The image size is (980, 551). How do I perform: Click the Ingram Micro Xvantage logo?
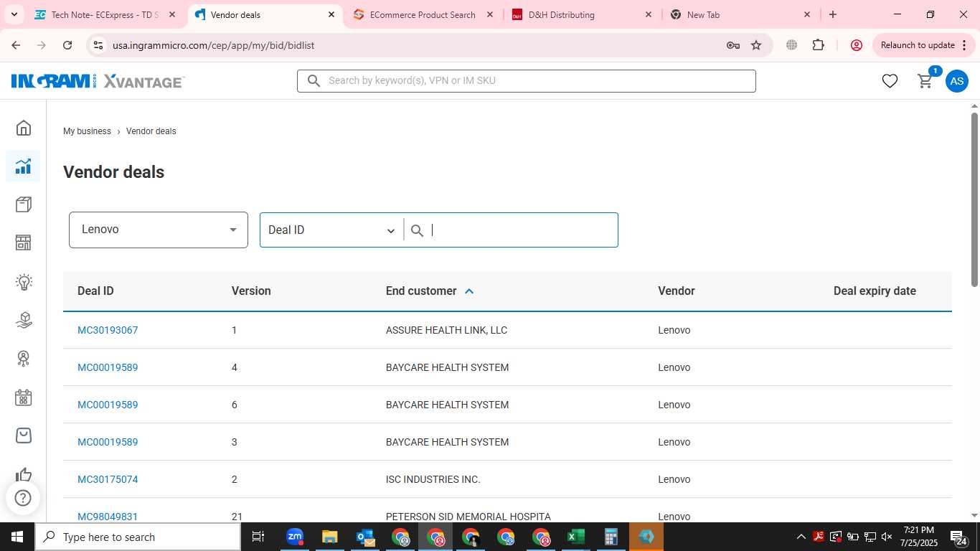click(98, 81)
